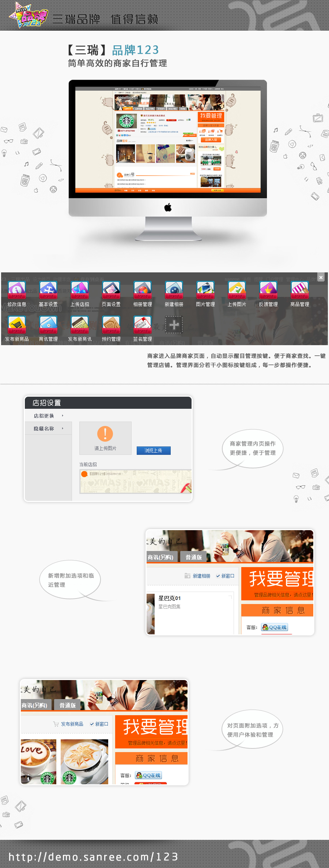
Task: Open the 商讯管理 icon
Action: [x=48, y=325]
